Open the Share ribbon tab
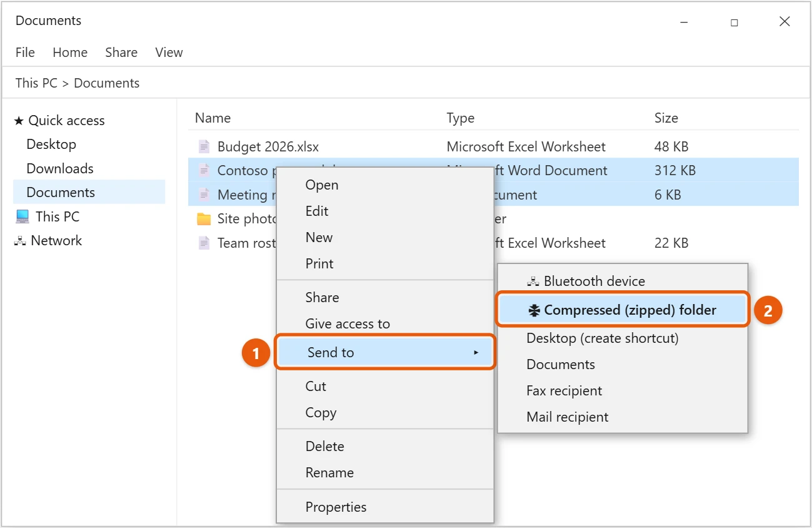812x528 pixels. tap(121, 53)
